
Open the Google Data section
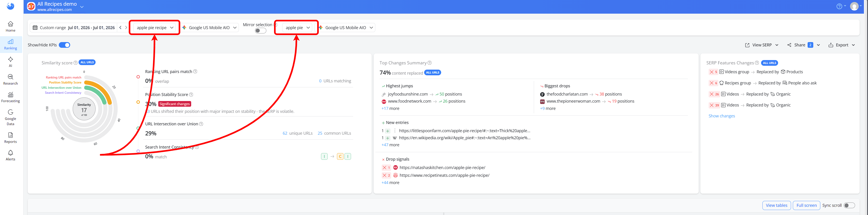10,117
